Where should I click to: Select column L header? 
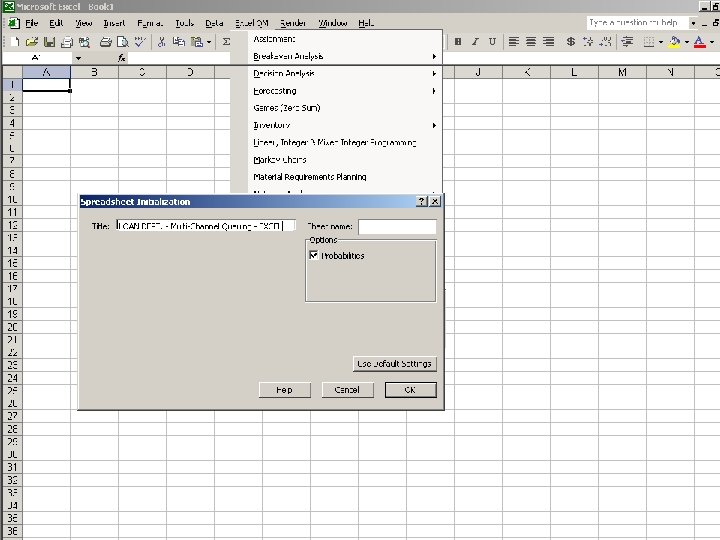coord(574,72)
